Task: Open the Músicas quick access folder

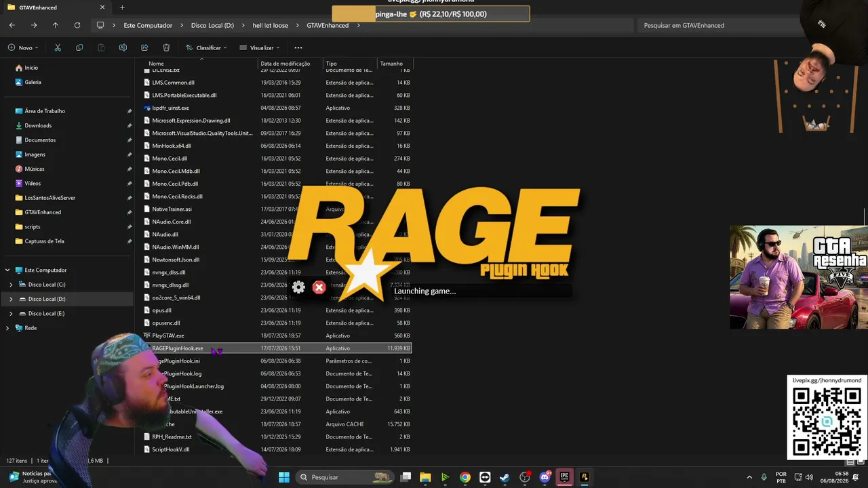Action: pos(35,169)
